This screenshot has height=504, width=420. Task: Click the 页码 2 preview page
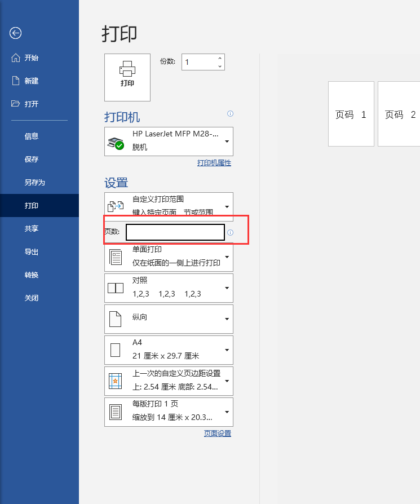tap(399, 114)
